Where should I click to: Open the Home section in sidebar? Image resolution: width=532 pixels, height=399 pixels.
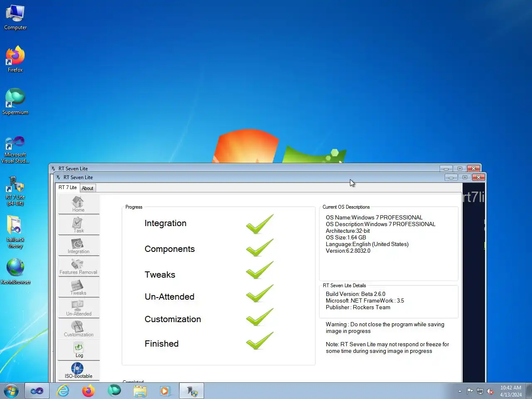[79, 204]
